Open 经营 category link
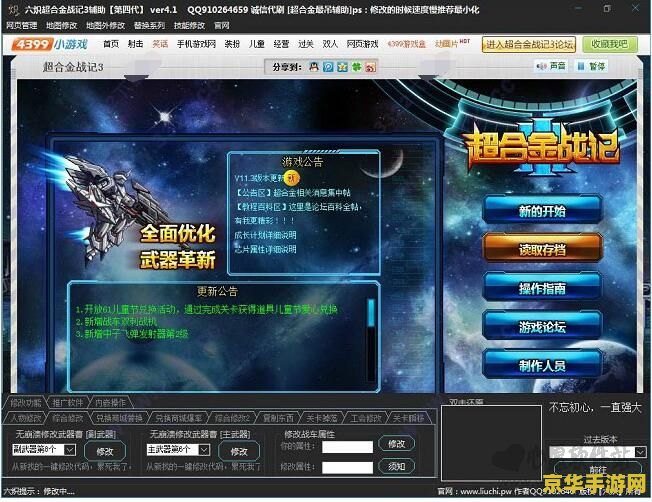The height and width of the screenshot is (502, 652). coord(282,44)
